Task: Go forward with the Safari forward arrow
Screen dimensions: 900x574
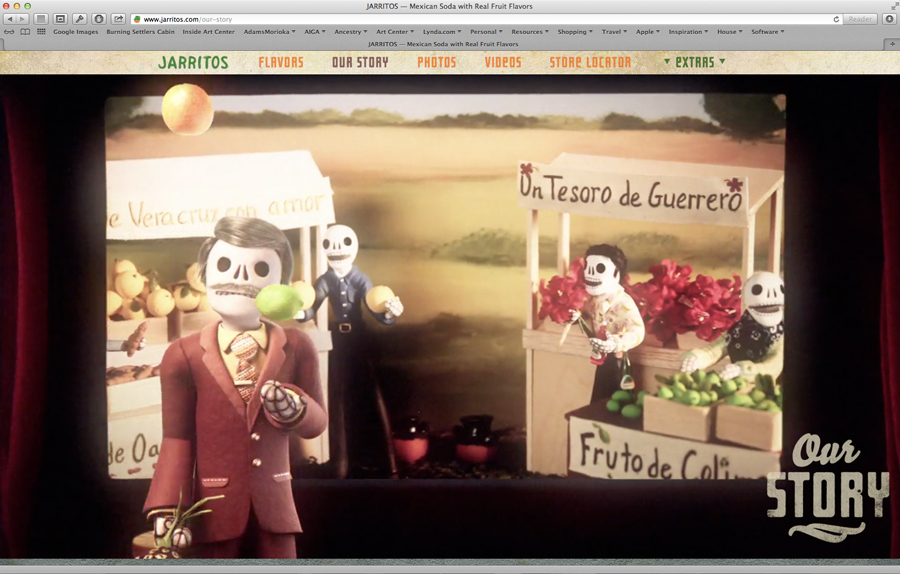Action: tap(22, 19)
